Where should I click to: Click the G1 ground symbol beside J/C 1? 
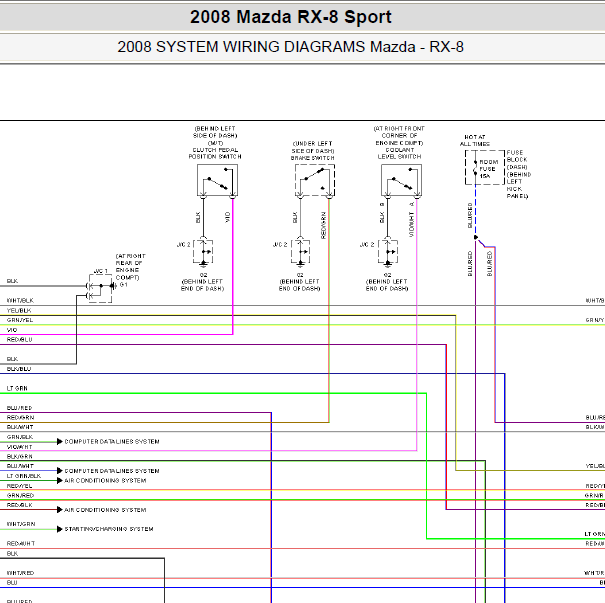coord(113,286)
